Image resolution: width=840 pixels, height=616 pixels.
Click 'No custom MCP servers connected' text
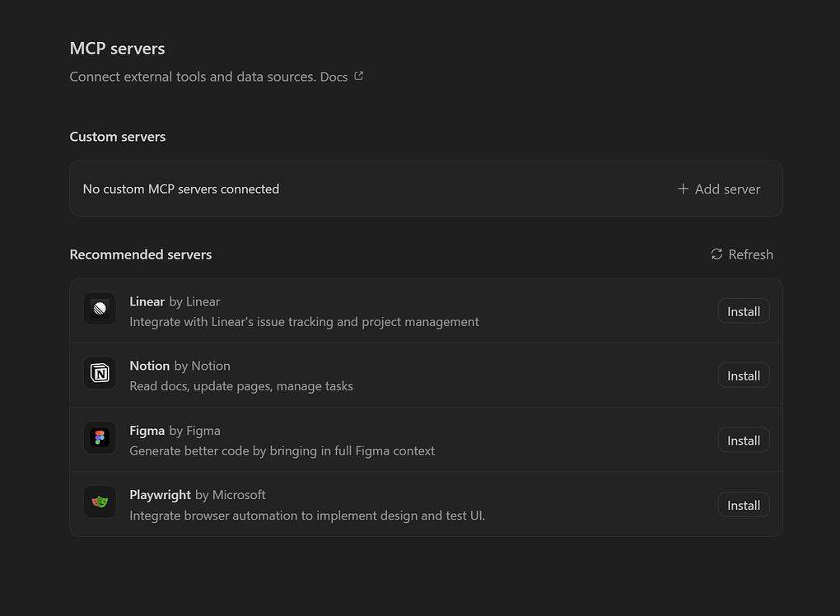click(181, 189)
